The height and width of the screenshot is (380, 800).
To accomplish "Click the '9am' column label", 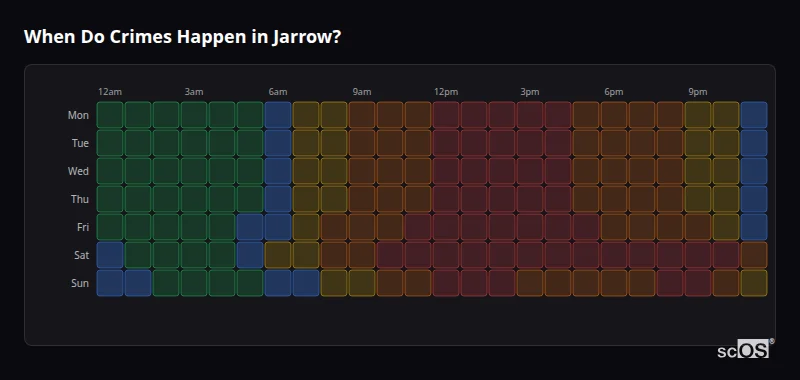I will [x=362, y=92].
